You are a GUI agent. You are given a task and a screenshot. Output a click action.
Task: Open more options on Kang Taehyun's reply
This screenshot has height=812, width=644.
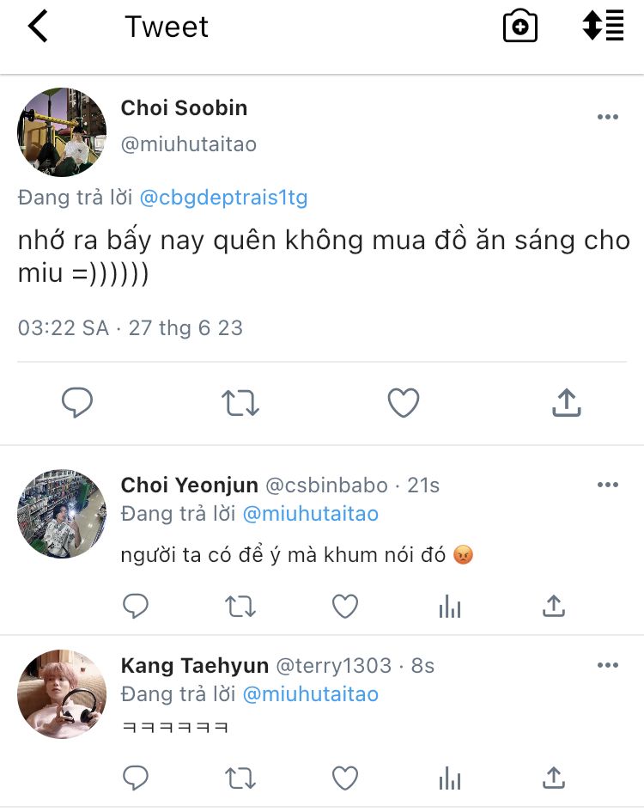click(608, 666)
